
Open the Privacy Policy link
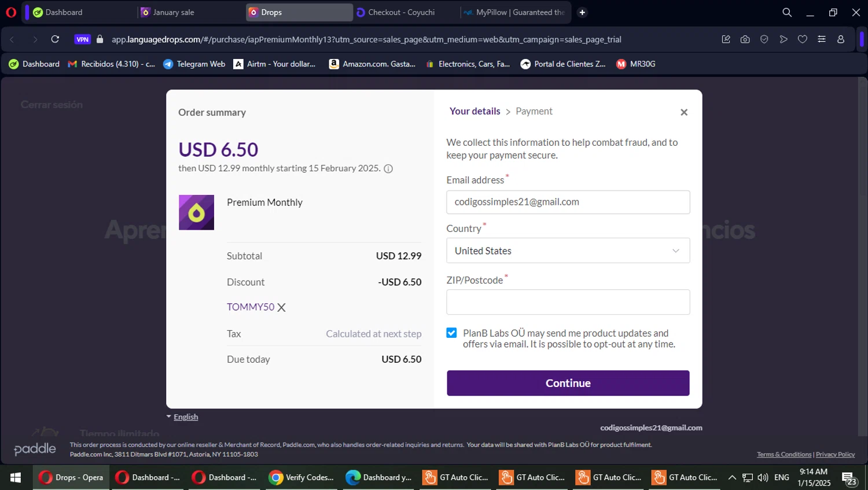coord(835,454)
